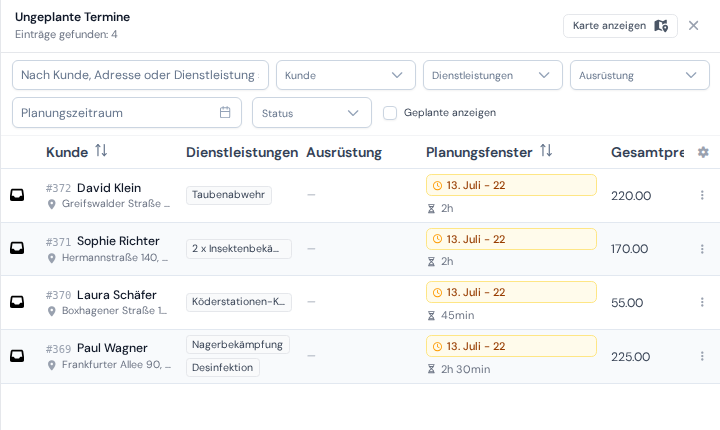
Task: Click the inbox icon for Paul Wagner
Action: (17, 356)
